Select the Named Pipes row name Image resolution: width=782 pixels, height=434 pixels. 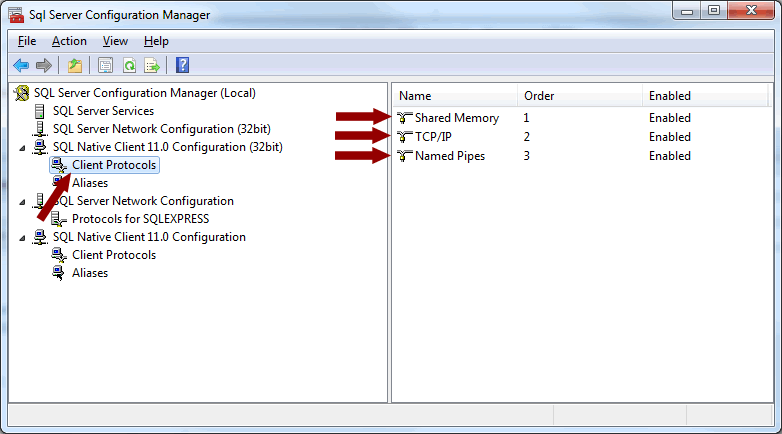pyautogui.click(x=450, y=156)
